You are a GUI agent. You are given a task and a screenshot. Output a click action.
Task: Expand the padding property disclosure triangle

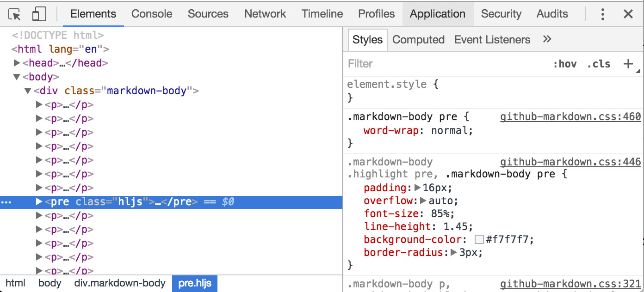tap(417, 188)
